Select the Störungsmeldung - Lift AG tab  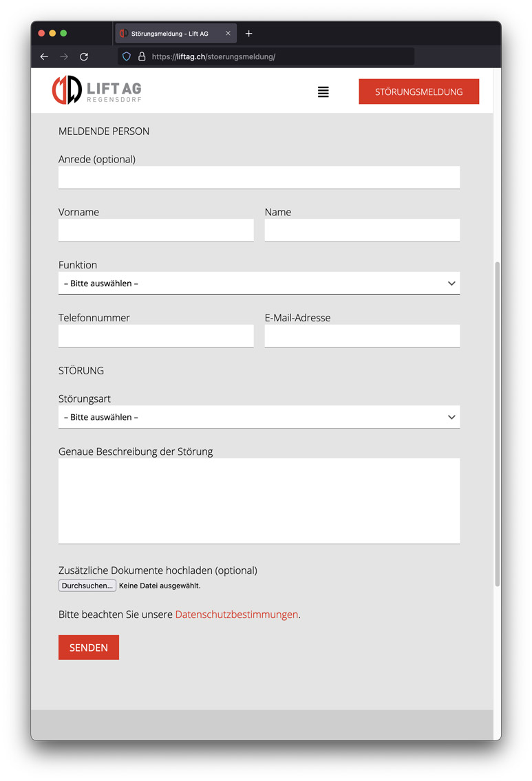(175, 33)
